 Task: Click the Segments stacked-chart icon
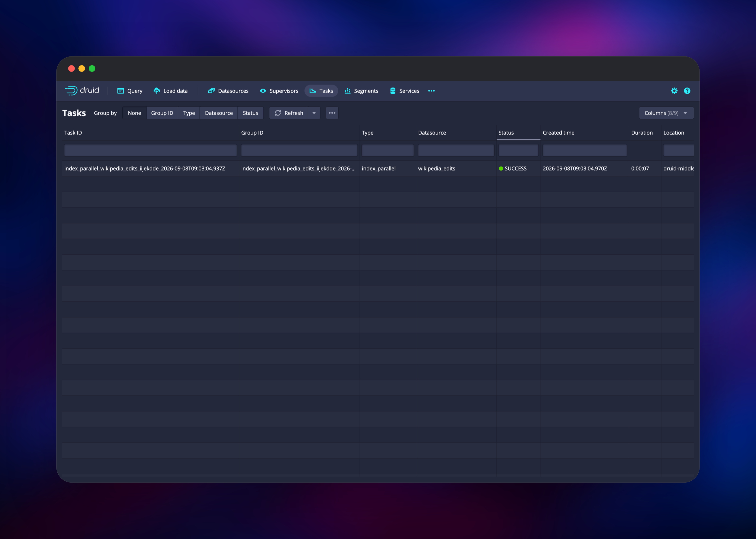(348, 91)
